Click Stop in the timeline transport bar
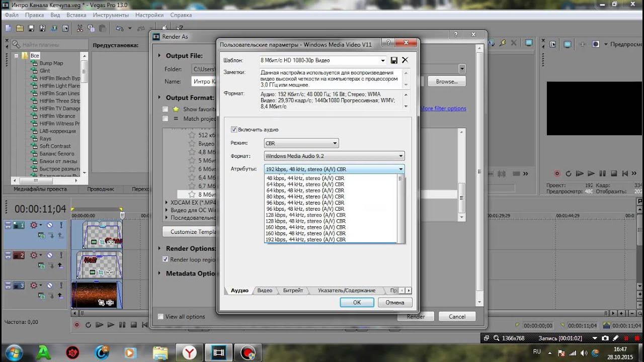This screenshot has width=644, height=362. pyautogui.click(x=133, y=325)
